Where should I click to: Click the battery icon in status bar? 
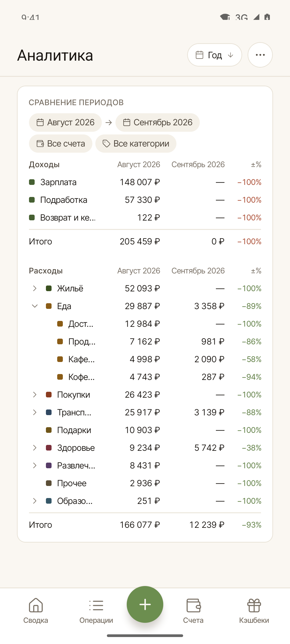pyautogui.click(x=267, y=17)
